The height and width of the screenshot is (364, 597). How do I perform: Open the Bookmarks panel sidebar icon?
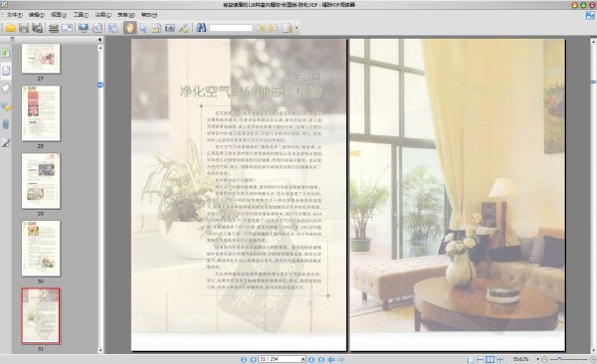pos(6,52)
